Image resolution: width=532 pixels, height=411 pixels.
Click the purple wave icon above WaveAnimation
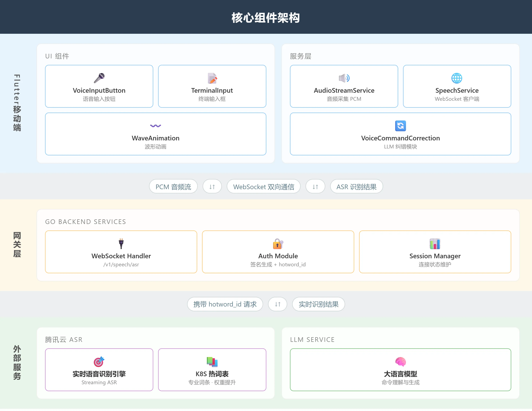(x=156, y=126)
